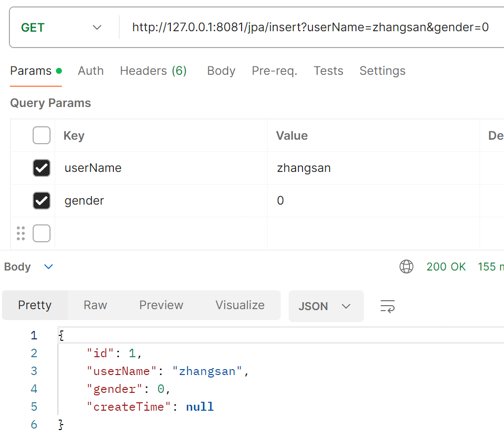Click the empty Value field in new row
504x432 pixels.
point(373,233)
